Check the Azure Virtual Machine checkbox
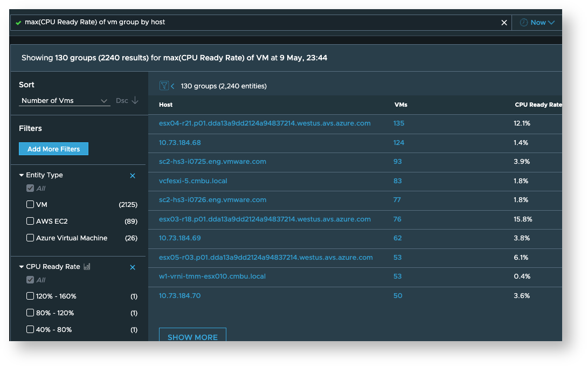 click(30, 238)
